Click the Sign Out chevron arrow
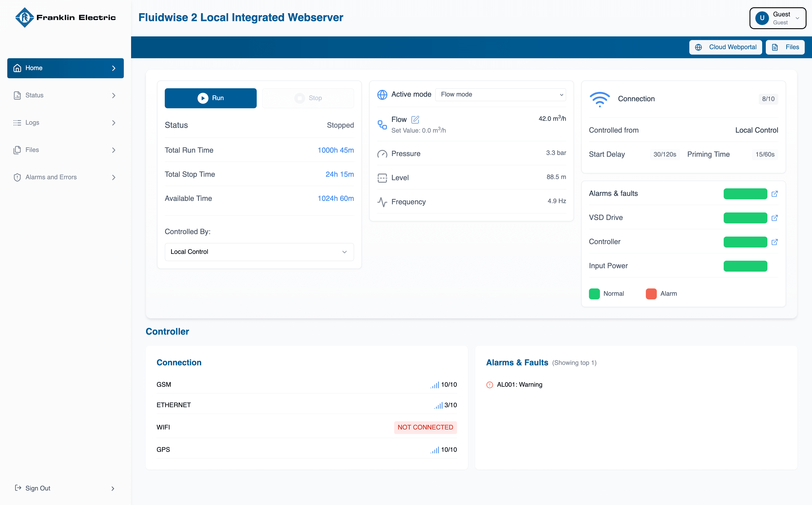Image resolution: width=812 pixels, height=505 pixels. click(x=113, y=488)
